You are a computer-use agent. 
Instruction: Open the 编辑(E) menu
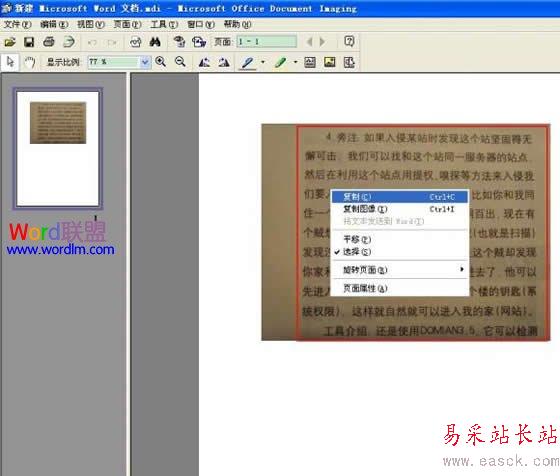54,24
